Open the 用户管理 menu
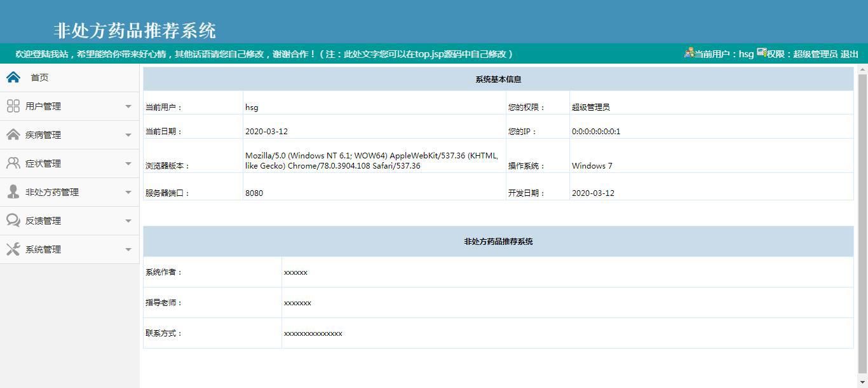Viewport: 868px width, 388px height. pyautogui.click(x=69, y=106)
